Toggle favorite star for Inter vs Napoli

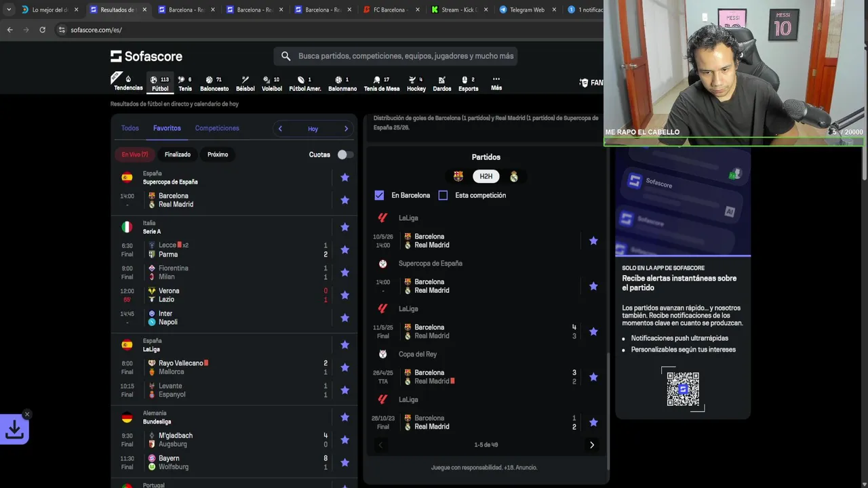344,318
